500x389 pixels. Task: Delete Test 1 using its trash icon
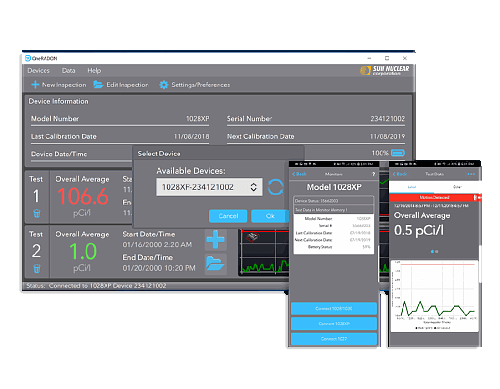click(37, 213)
